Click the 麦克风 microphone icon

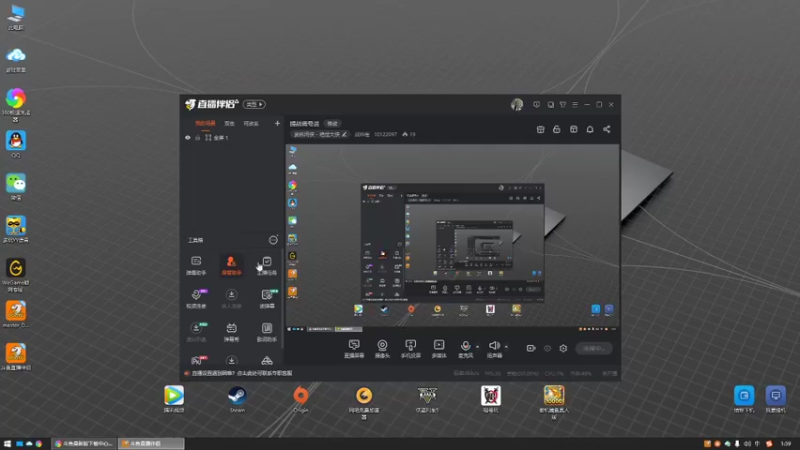coord(465,346)
